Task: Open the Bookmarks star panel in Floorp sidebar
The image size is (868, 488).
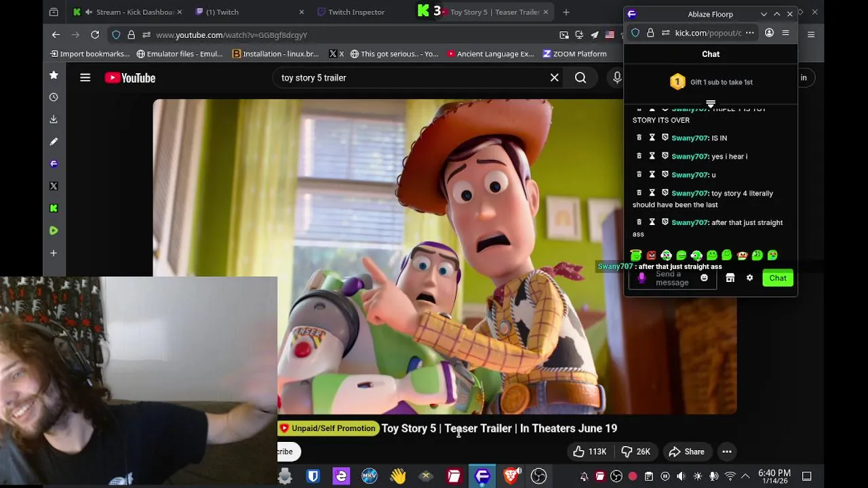Action: point(54,75)
